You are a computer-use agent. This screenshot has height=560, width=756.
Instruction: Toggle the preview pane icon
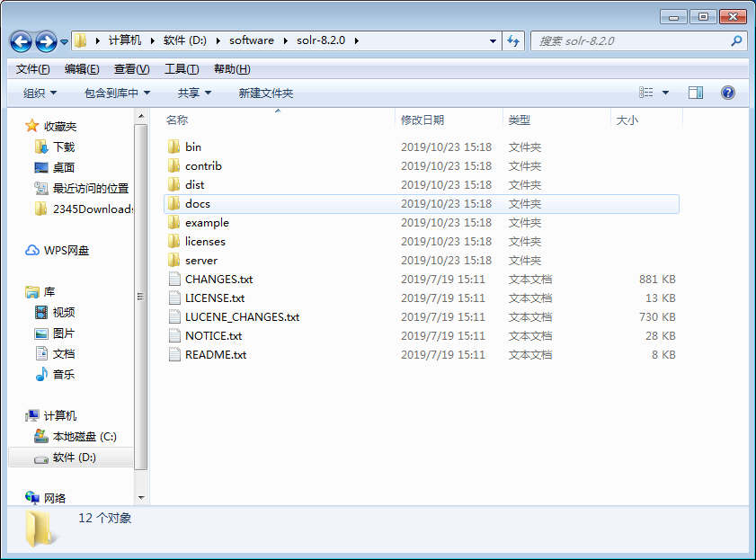click(695, 93)
